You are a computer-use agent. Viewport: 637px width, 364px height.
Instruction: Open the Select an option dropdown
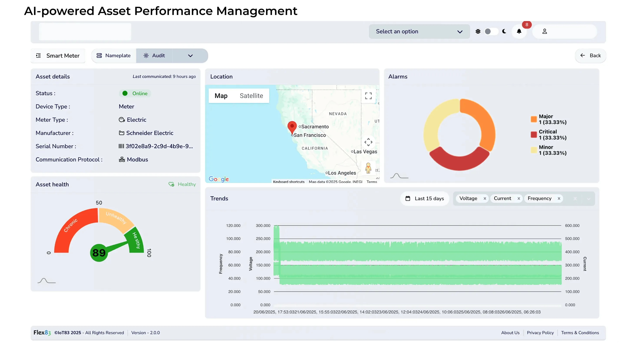click(419, 31)
